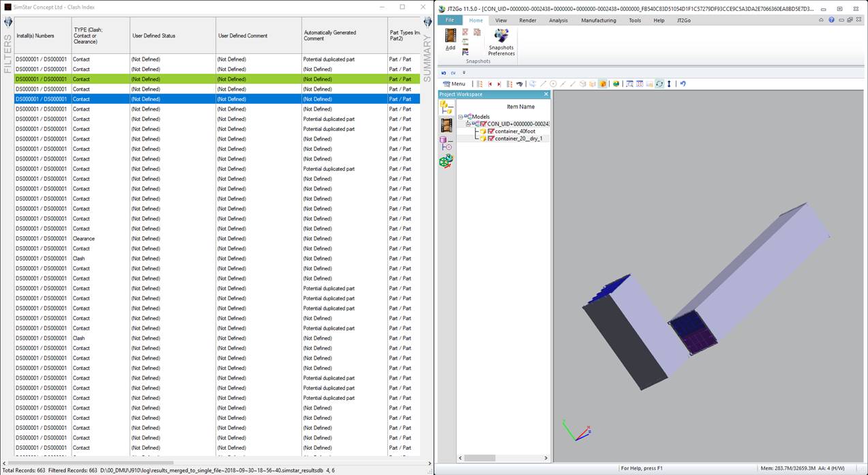
Task: Open the Render ribbon tab
Action: [x=528, y=20]
